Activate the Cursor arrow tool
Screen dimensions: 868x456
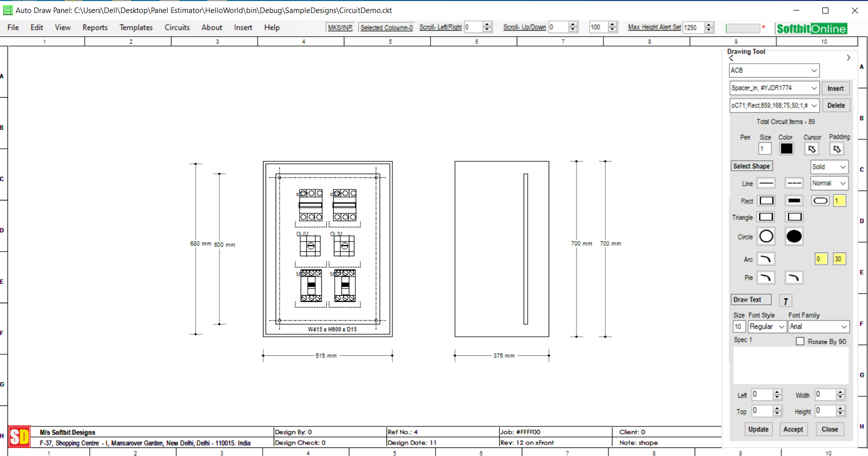[812, 149]
